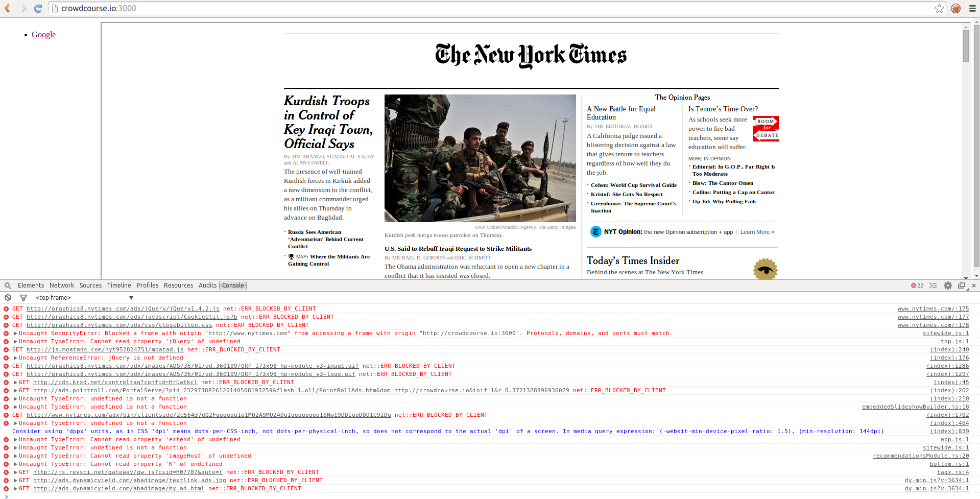Switch to the Profiles tab

point(148,286)
